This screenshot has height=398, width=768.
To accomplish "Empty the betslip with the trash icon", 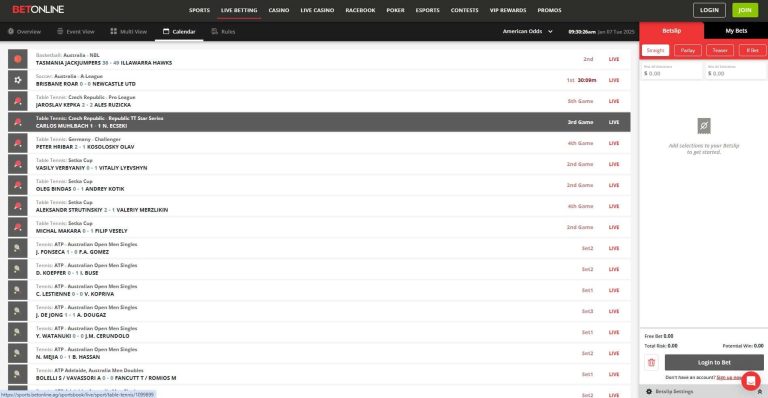I will coord(651,363).
